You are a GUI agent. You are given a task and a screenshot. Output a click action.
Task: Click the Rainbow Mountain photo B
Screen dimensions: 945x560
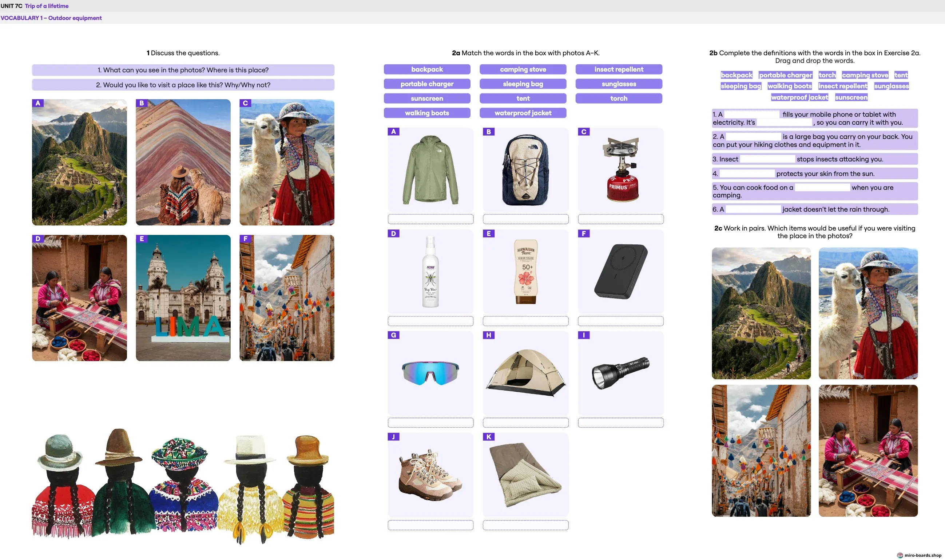pyautogui.click(x=183, y=163)
